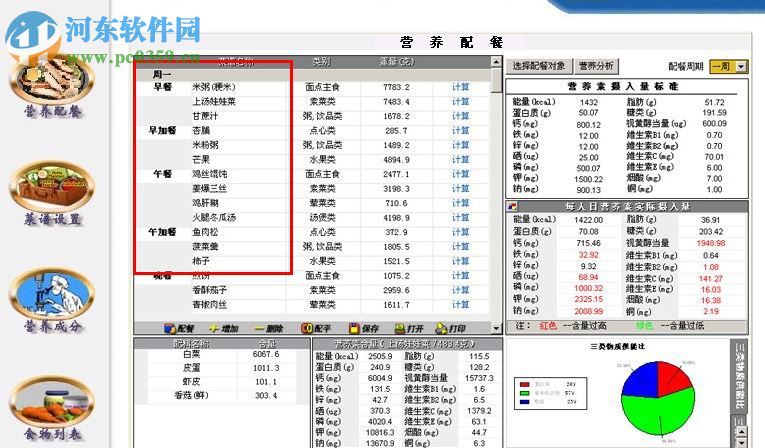Select 鸡丝馄饨 under 午餐
Screen dimensions: 765x448
[x=209, y=174]
